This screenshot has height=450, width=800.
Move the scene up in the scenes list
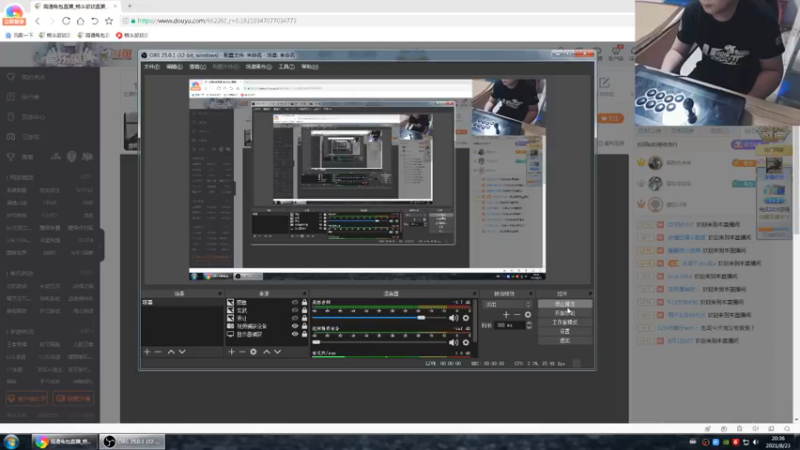[x=171, y=352]
